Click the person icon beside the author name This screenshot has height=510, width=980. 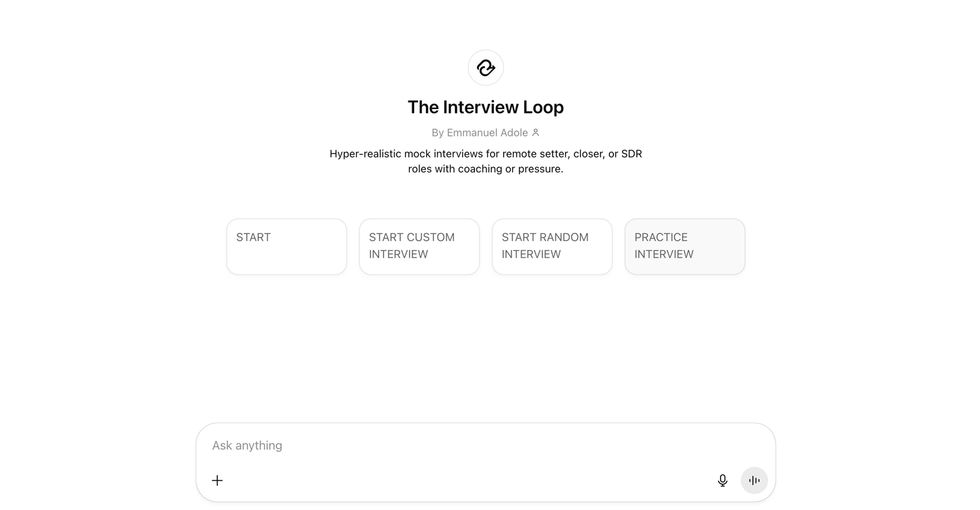pos(536,133)
